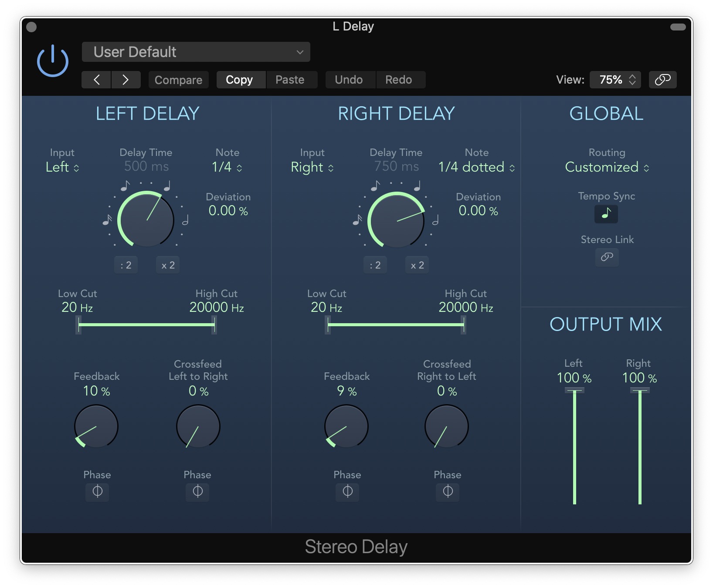Double right delay time with x2
This screenshot has width=713, height=588.
(417, 265)
